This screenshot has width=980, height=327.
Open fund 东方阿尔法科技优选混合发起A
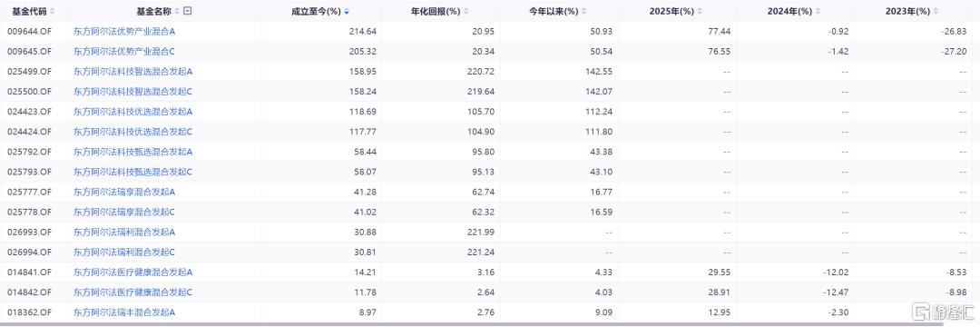click(133, 112)
